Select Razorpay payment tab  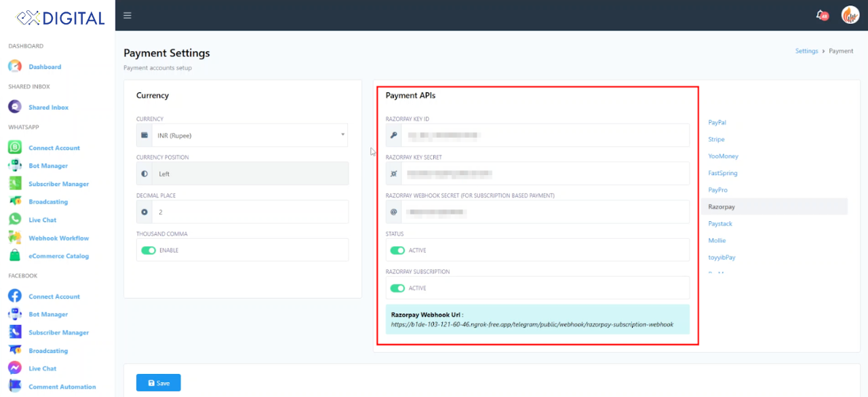pos(774,206)
